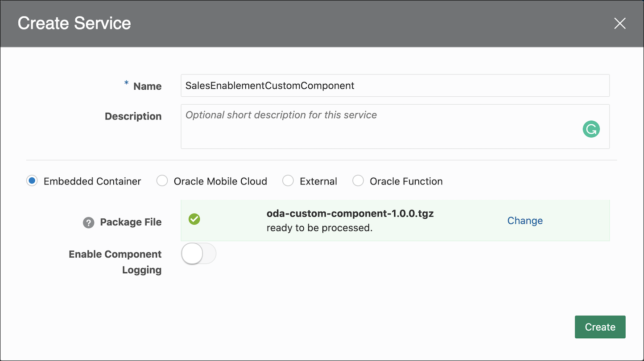This screenshot has width=644, height=361.
Task: Open the Grammarly icon in the description field
Action: (591, 129)
